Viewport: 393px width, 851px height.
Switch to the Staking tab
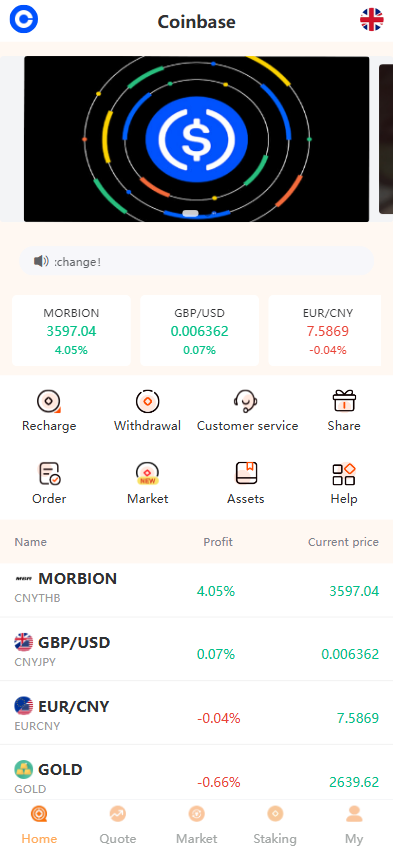coord(275,825)
